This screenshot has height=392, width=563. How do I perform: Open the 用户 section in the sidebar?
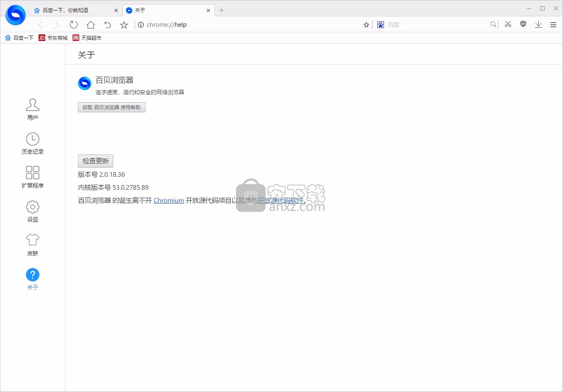pyautogui.click(x=33, y=109)
